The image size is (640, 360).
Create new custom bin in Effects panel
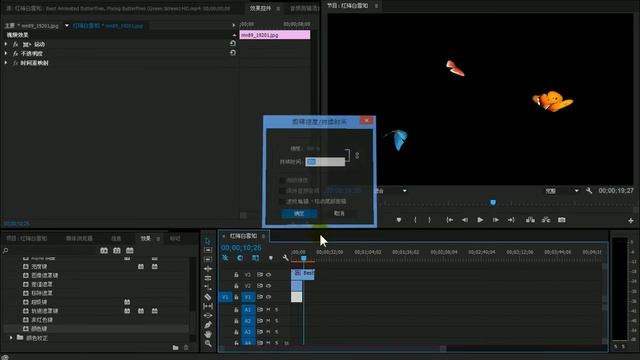coord(176,348)
